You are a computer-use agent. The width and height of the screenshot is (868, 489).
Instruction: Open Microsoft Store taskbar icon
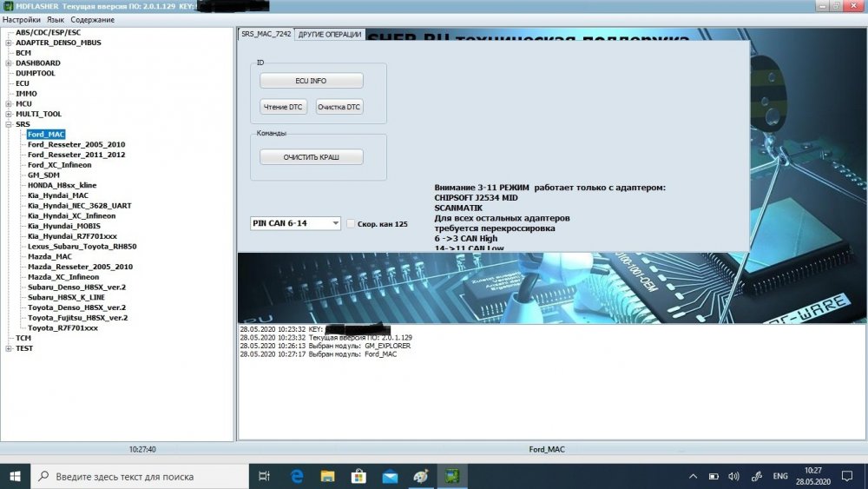358,476
